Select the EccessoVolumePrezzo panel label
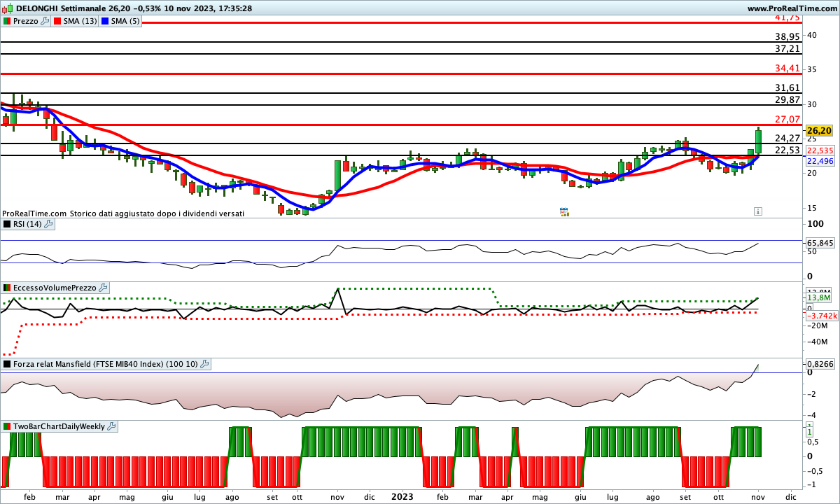Viewport: 840px width, 504px height. pos(55,288)
